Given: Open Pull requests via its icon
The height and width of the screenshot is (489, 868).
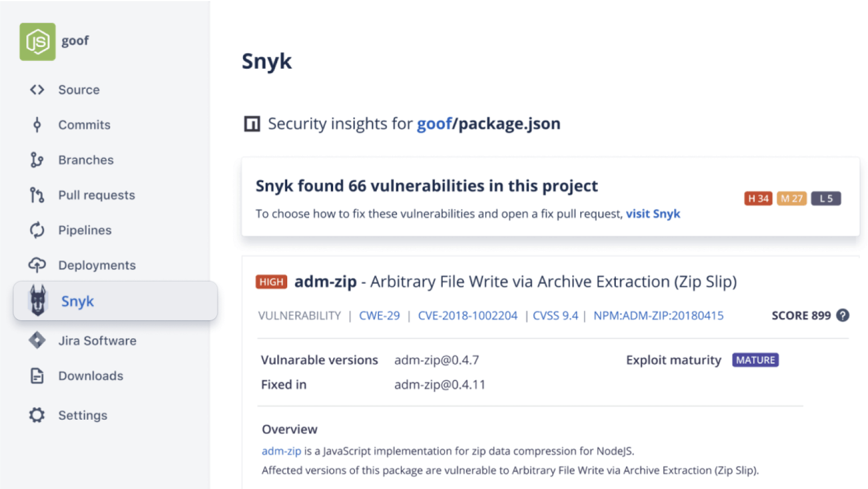Looking at the screenshot, I should [x=37, y=194].
